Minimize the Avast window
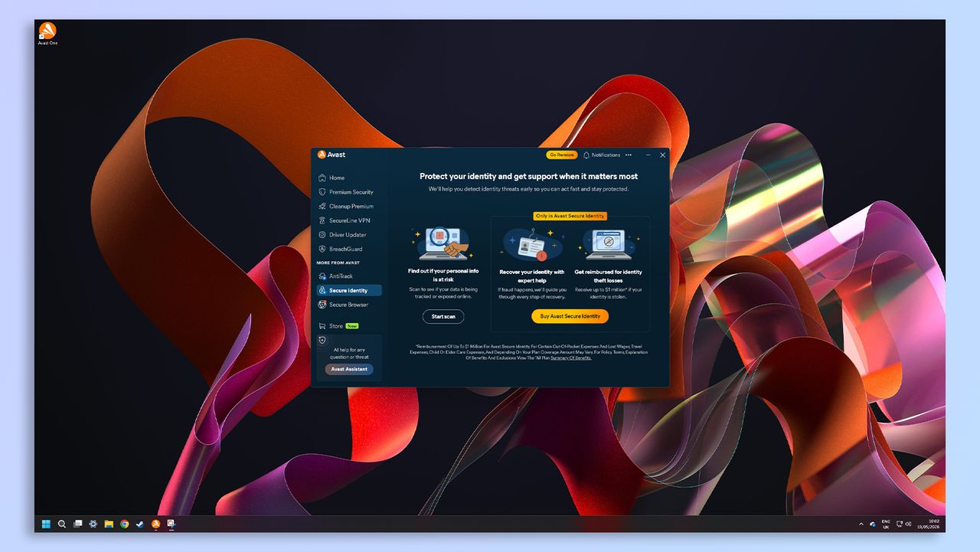Image resolution: width=980 pixels, height=552 pixels. [x=648, y=155]
